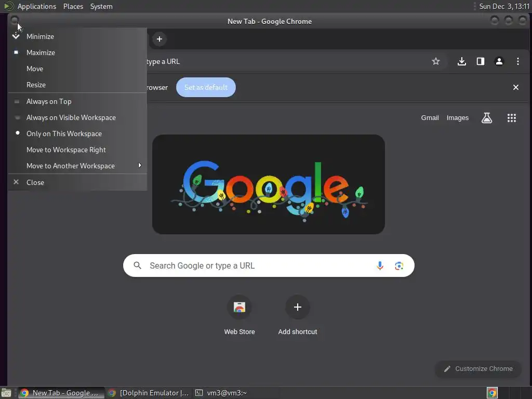532x399 pixels.
Task: Switch to New Tab - Google taskbar window
Action: pos(61,393)
